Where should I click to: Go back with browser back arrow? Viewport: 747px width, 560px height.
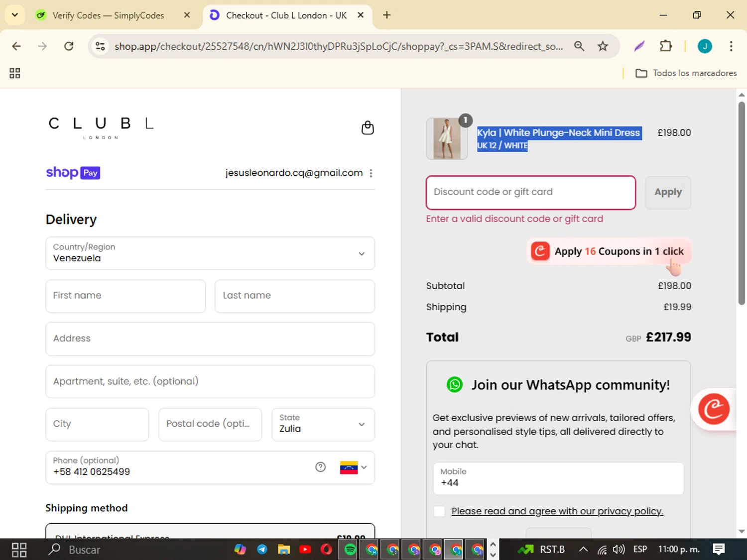(16, 46)
